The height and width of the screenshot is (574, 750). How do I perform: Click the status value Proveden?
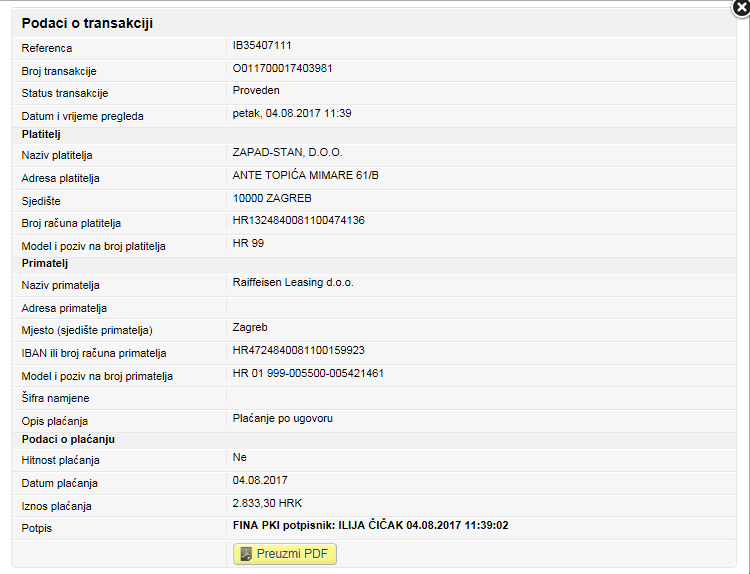[x=256, y=90]
